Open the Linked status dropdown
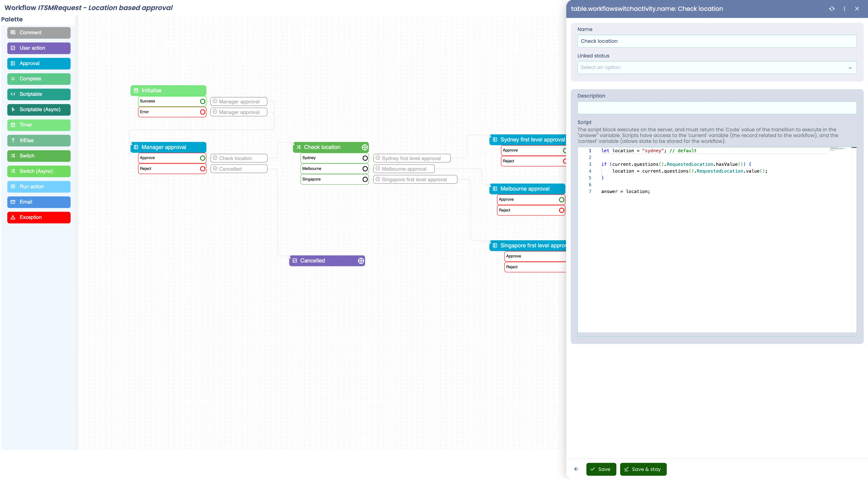868x479 pixels. pyautogui.click(x=717, y=68)
